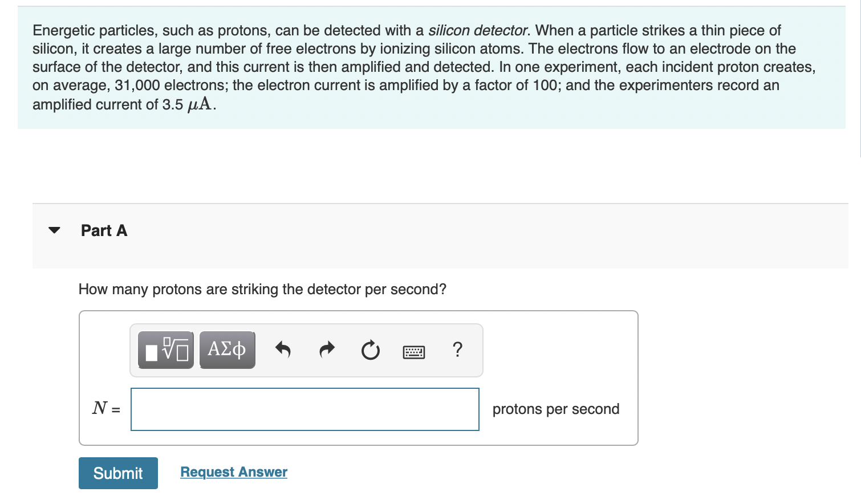Open help question mark icon
Screen dimensions: 861x504
pyautogui.click(x=457, y=349)
